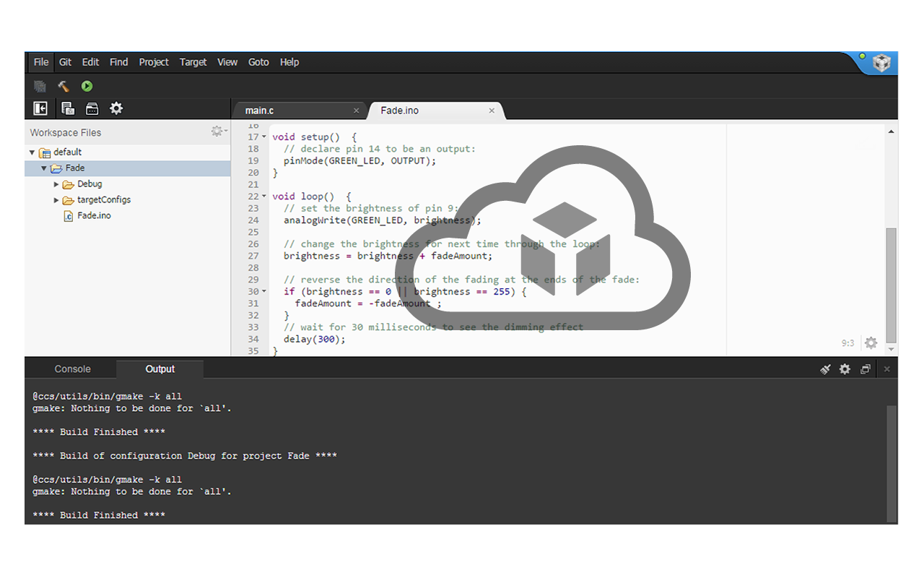This screenshot has height=578, width=924.
Task: Click the editor scrollbar up arrow
Action: pyautogui.click(x=892, y=131)
